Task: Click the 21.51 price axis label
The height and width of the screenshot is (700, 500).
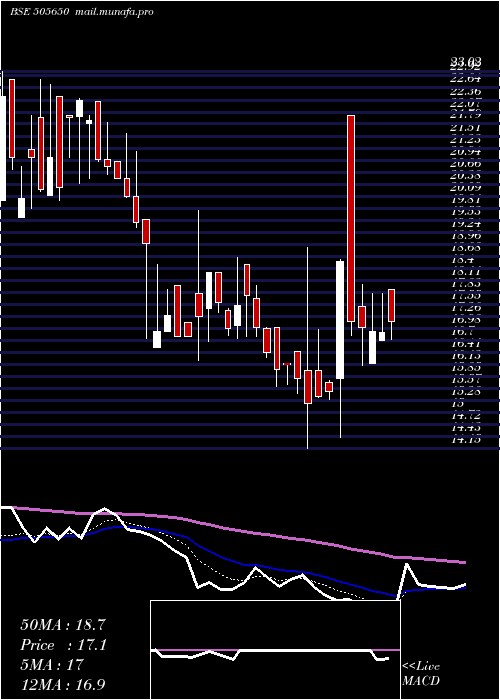Action: (x=466, y=127)
